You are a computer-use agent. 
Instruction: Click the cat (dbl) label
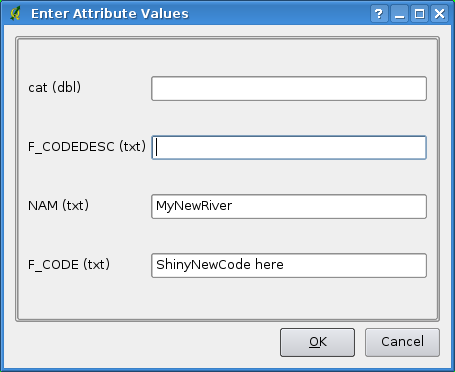[55, 88]
